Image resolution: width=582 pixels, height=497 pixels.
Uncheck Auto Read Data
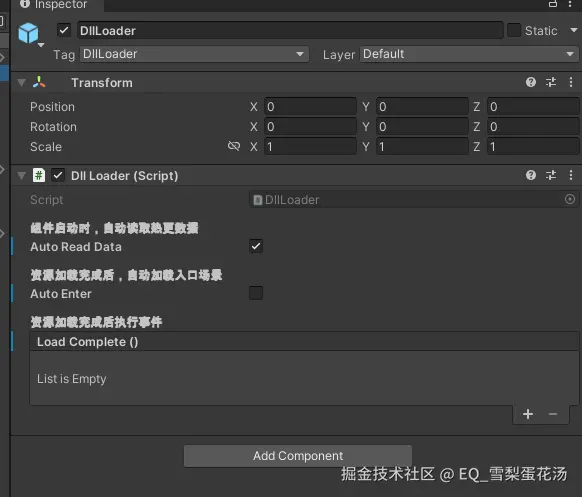(x=256, y=246)
